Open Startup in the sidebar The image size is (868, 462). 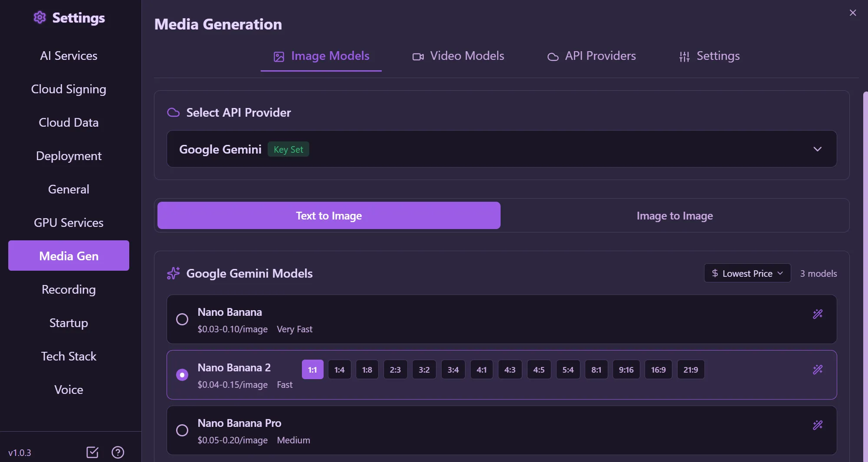(x=69, y=323)
